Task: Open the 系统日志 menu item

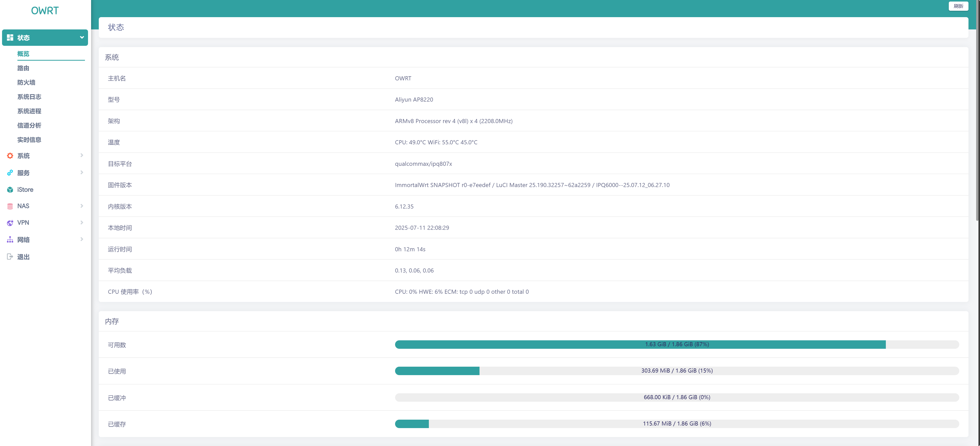Action: click(29, 97)
